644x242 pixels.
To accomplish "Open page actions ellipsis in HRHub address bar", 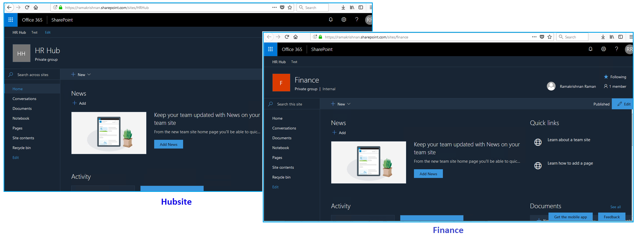I will [275, 7].
